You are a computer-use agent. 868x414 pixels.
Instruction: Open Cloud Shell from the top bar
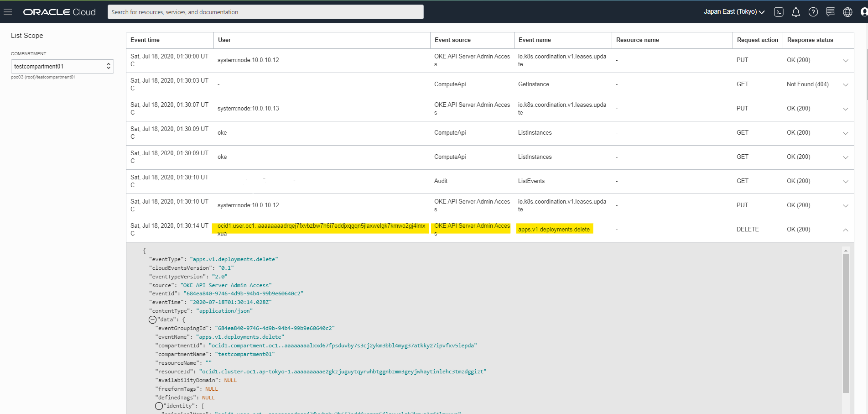click(779, 12)
